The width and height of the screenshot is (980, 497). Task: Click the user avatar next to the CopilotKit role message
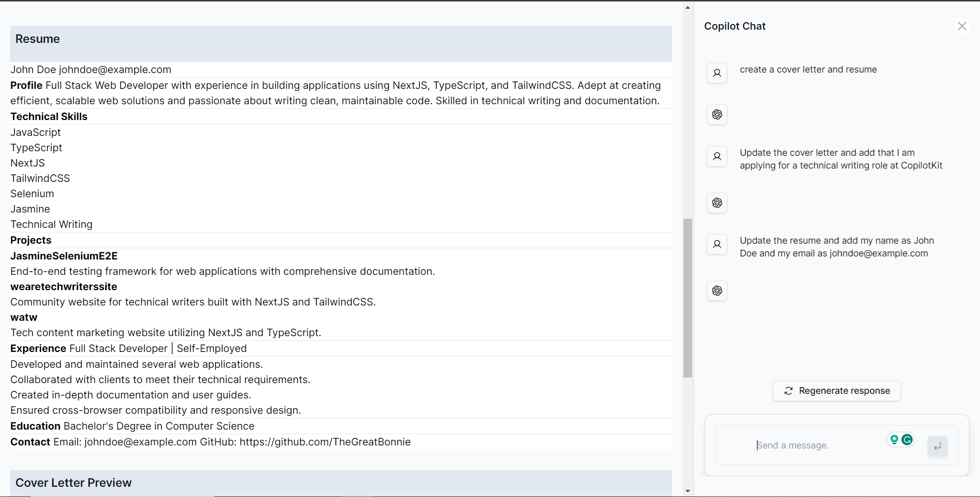point(717,156)
